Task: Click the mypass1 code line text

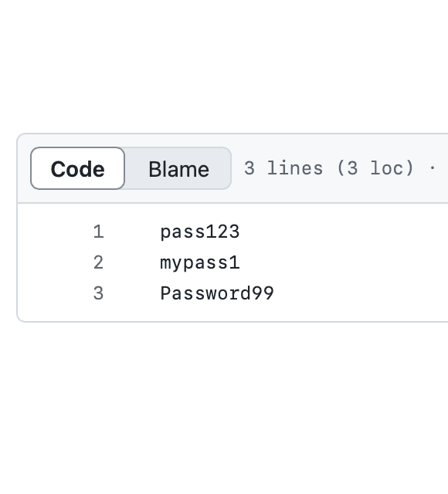Action: pos(200,263)
